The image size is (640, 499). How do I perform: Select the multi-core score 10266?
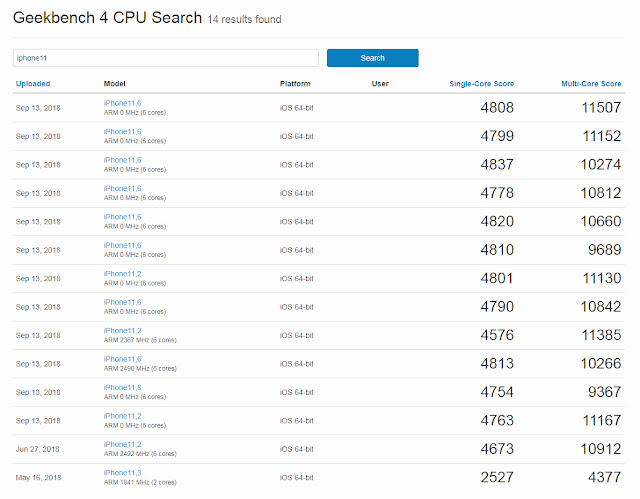[x=601, y=364]
